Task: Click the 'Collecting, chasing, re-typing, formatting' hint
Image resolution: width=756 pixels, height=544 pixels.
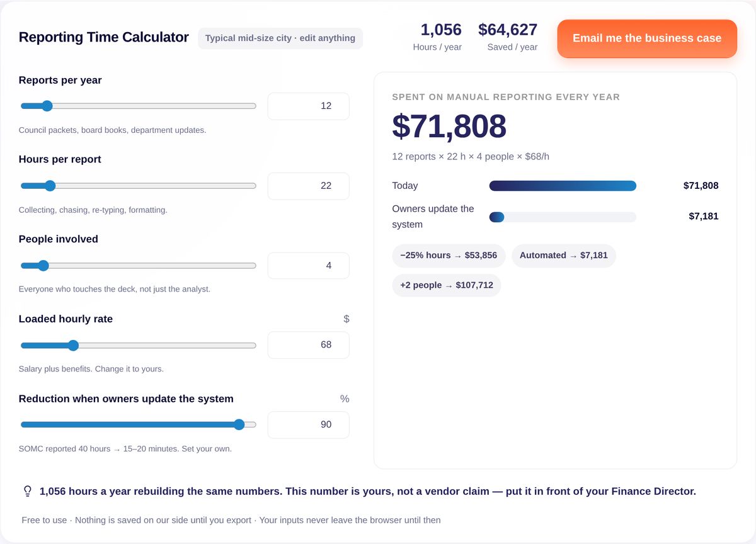Action: [x=93, y=210]
